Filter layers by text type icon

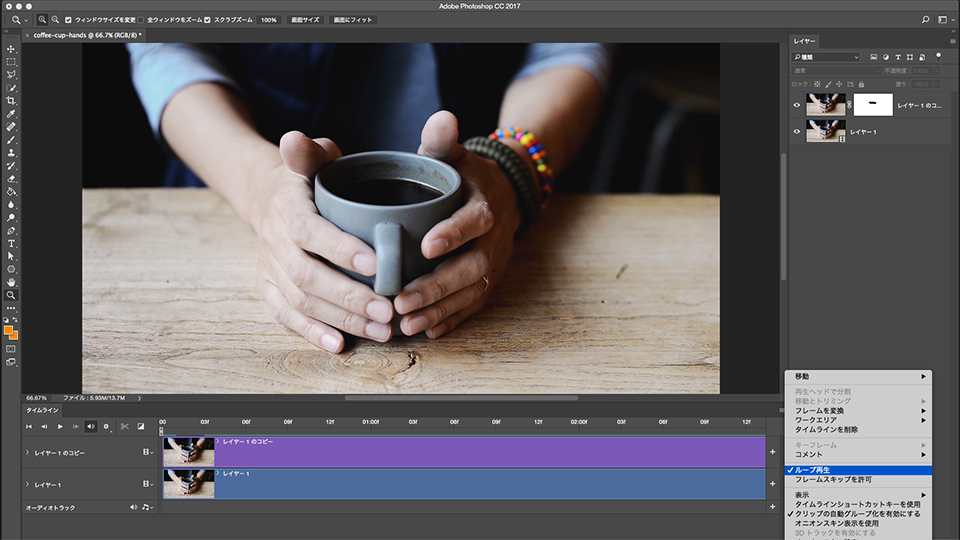pos(899,57)
